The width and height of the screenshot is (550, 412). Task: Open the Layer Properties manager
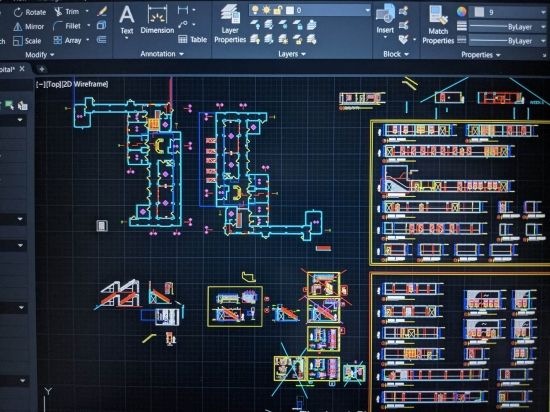click(230, 24)
